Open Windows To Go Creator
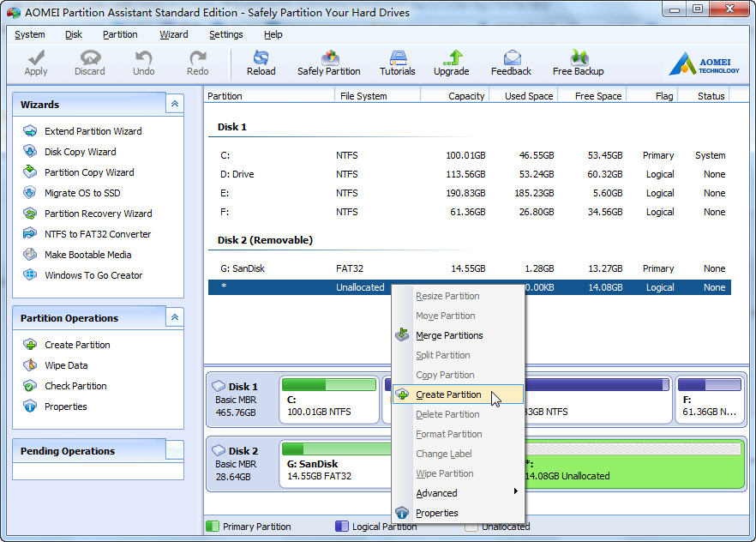756x542 pixels. click(93, 275)
